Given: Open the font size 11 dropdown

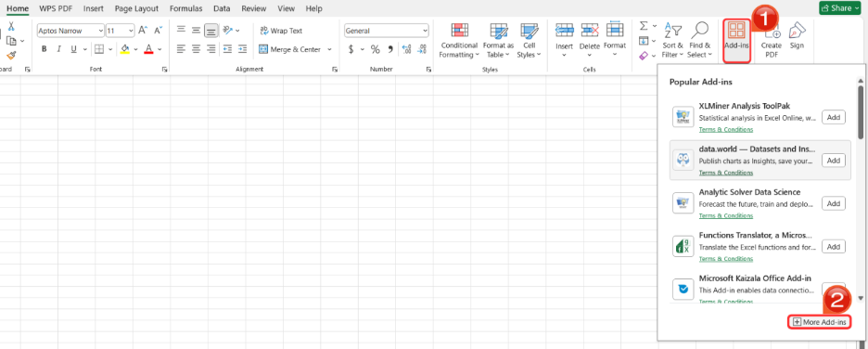Looking at the screenshot, I should coord(131,31).
